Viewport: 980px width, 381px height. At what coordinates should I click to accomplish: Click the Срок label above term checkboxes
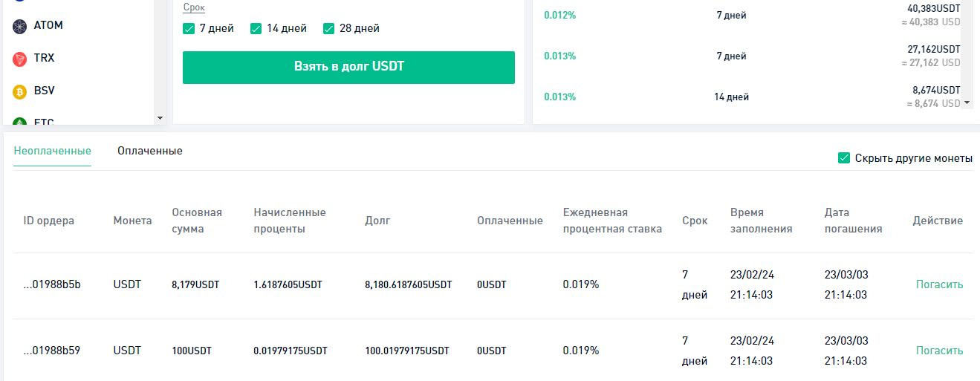(194, 7)
